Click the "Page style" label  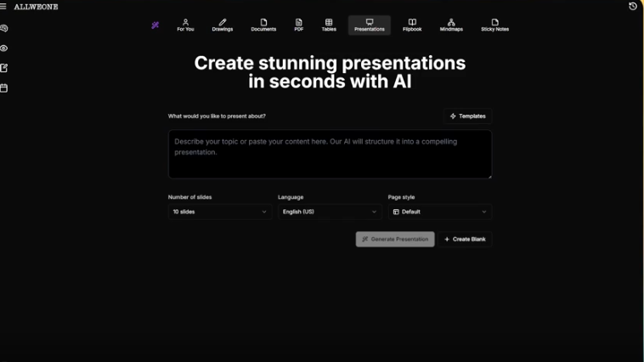[401, 197]
